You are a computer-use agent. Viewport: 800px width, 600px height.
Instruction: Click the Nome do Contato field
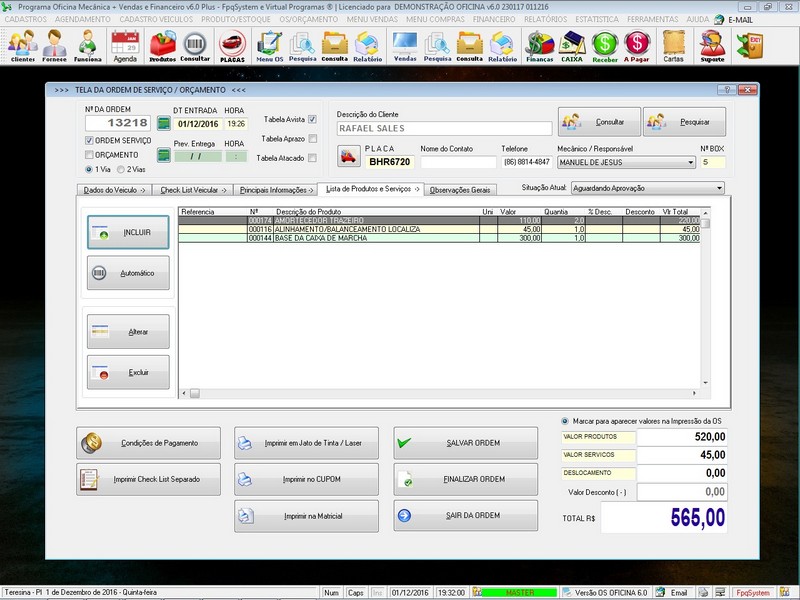coord(458,162)
